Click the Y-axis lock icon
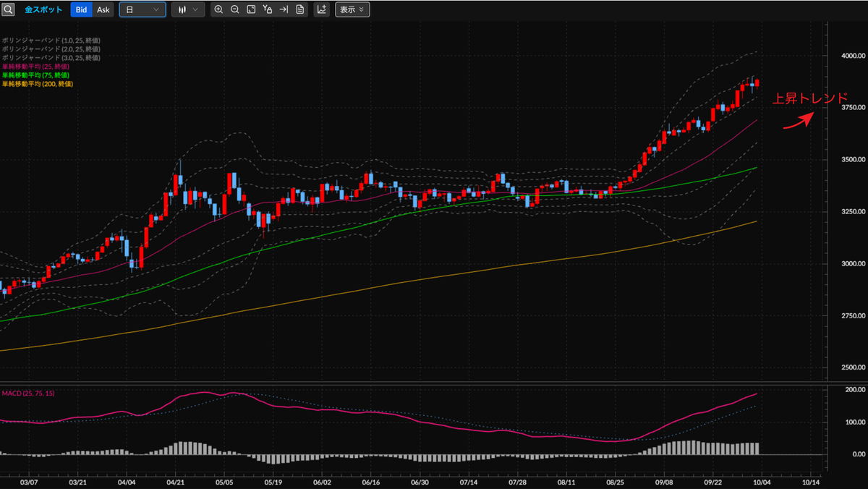868x489 pixels. (268, 9)
